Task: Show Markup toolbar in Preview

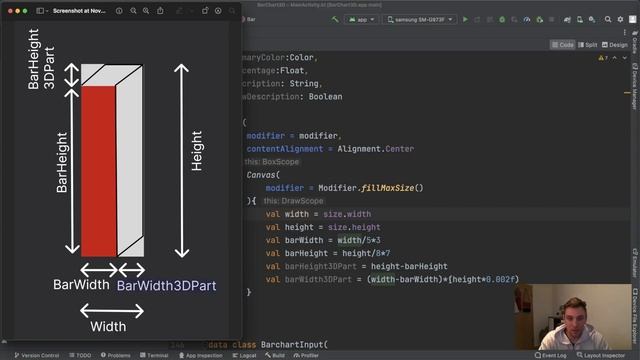Action: [x=218, y=11]
